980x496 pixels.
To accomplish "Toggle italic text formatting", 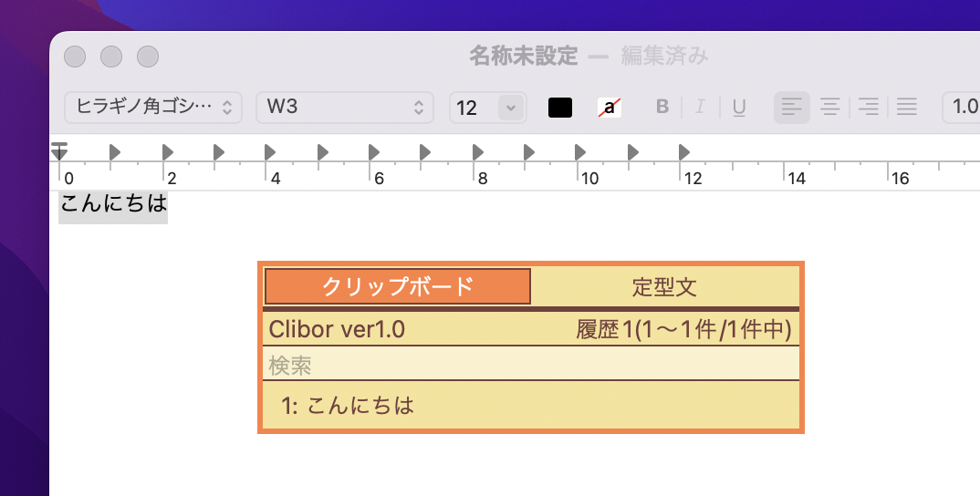I will tap(700, 108).
